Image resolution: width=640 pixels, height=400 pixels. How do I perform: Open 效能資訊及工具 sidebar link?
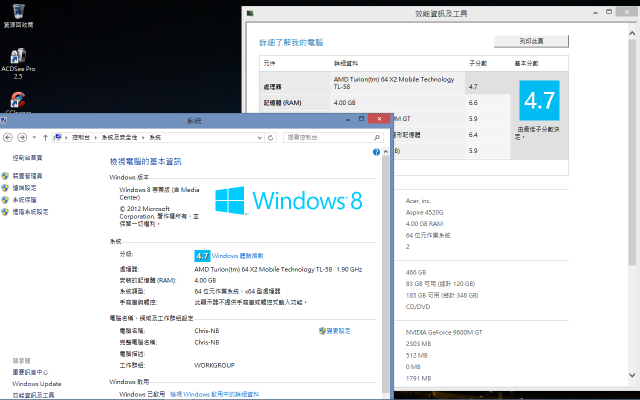click(x=33, y=395)
